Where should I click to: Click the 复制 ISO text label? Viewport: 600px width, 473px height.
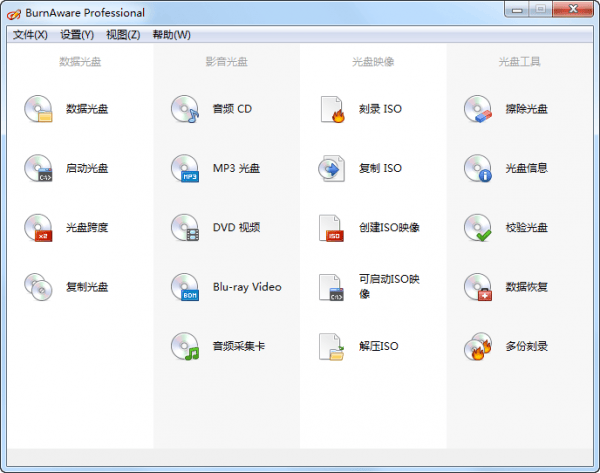click(380, 169)
